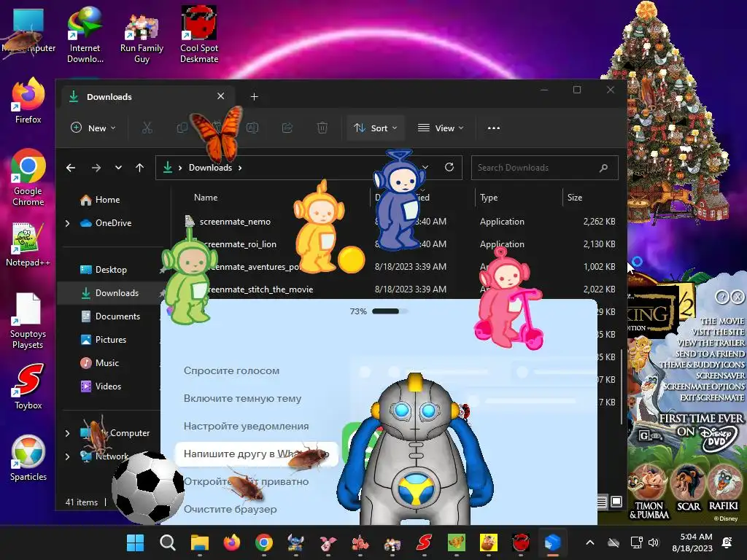This screenshot has width=747, height=560.
Task: Launch the Toybox desktop shortcut
Action: point(28,386)
